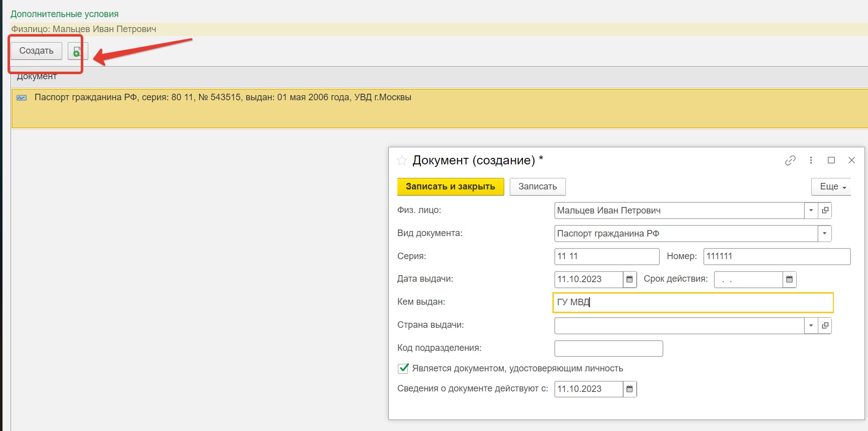Image resolution: width=868 pixels, height=431 pixels.
Task: Open the Еще menu
Action: [x=831, y=186]
